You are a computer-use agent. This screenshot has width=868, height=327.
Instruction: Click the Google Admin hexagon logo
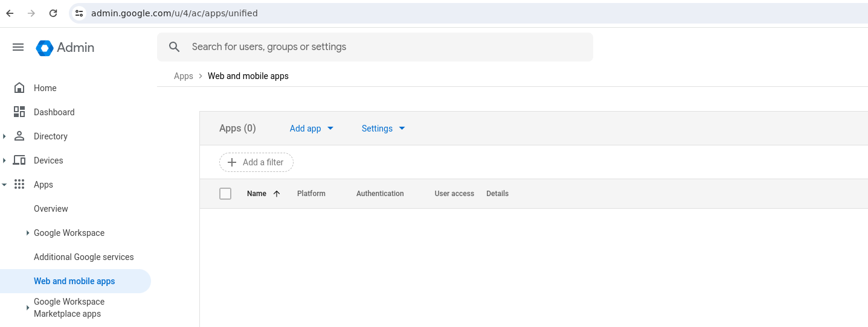(45, 48)
